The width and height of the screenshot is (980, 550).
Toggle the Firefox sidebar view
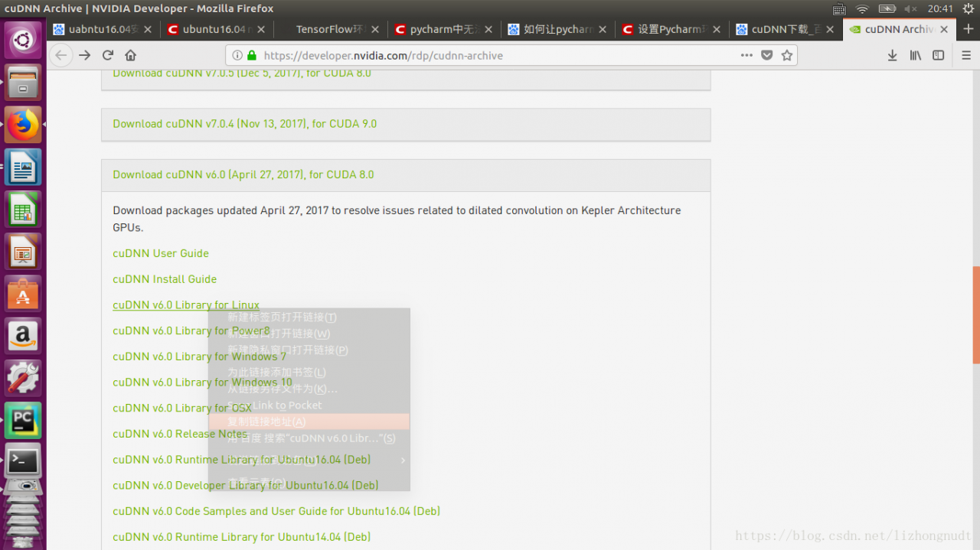(938, 55)
